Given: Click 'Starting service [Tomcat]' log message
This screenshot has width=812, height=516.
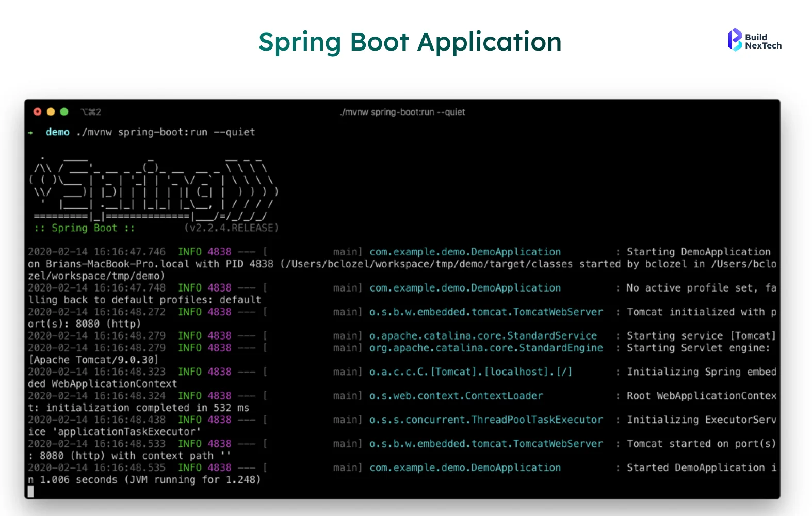Looking at the screenshot, I should click(x=702, y=336).
